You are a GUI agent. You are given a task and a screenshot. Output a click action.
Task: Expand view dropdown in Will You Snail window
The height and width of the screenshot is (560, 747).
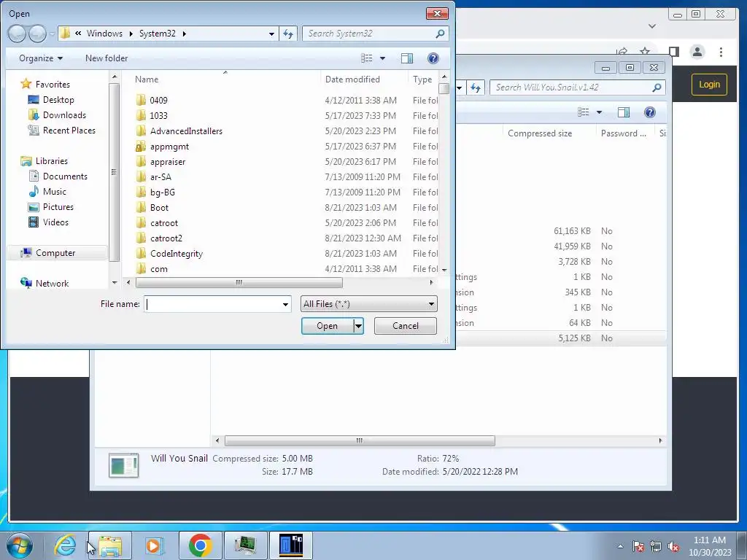coord(599,112)
